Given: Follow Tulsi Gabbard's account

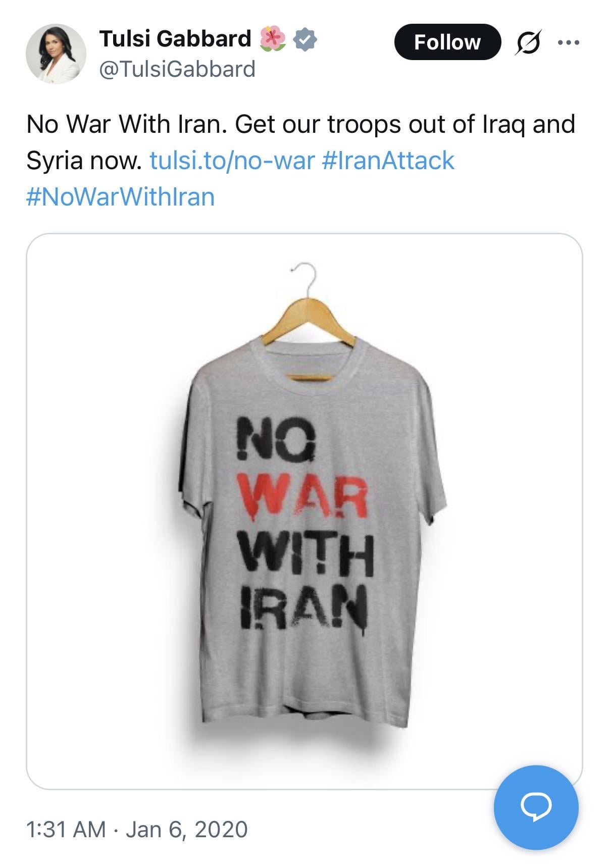Looking at the screenshot, I should pyautogui.click(x=447, y=42).
